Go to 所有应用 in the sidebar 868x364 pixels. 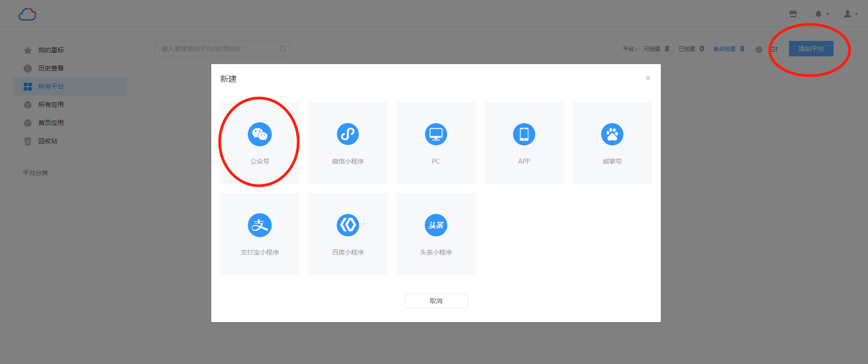[x=70, y=105]
